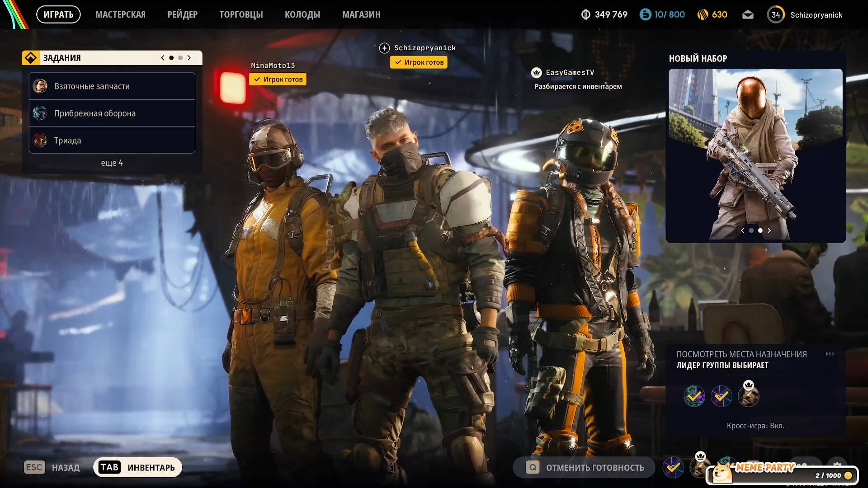
Task: Open the МАГАЗИН tab
Action: (361, 14)
